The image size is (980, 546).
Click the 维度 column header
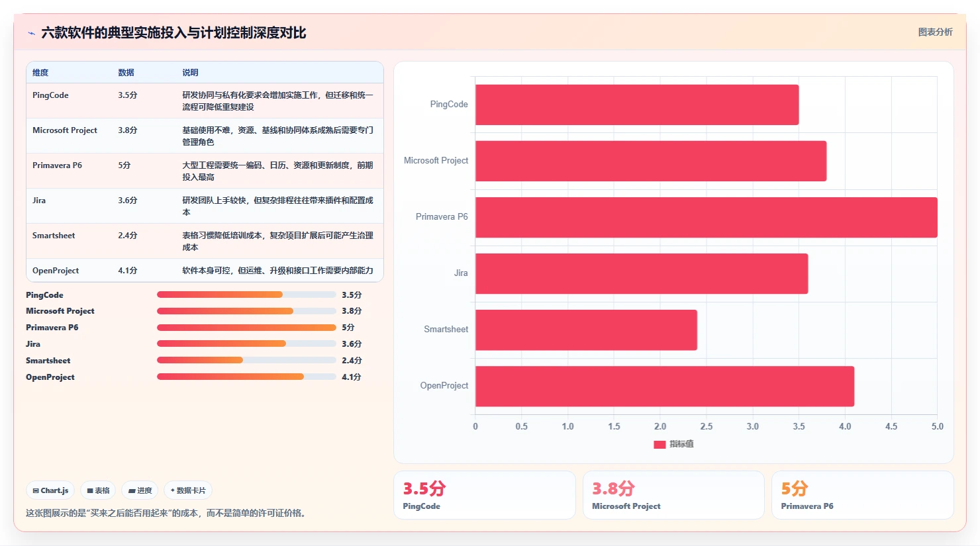point(40,73)
